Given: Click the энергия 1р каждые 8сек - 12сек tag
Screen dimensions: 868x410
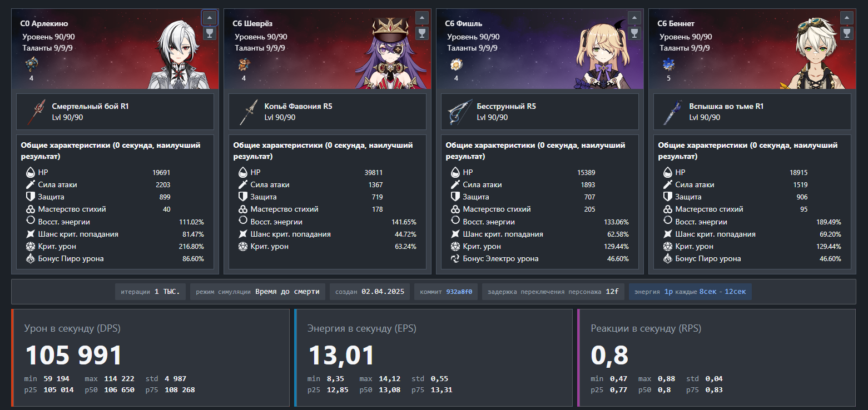Looking at the screenshot, I should click(x=690, y=292).
